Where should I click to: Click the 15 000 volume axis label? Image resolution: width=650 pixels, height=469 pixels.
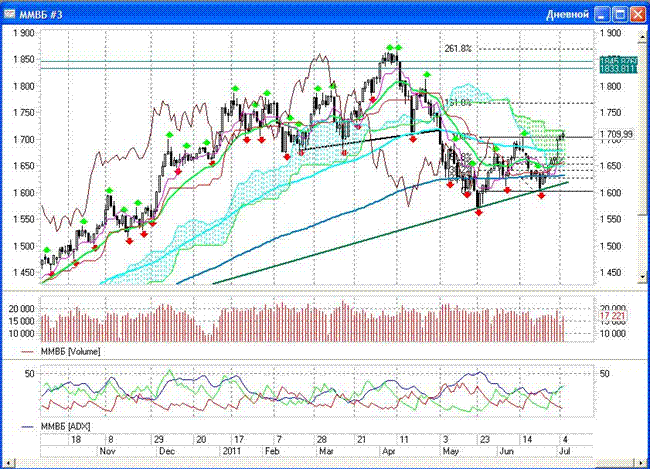[x=22, y=321]
